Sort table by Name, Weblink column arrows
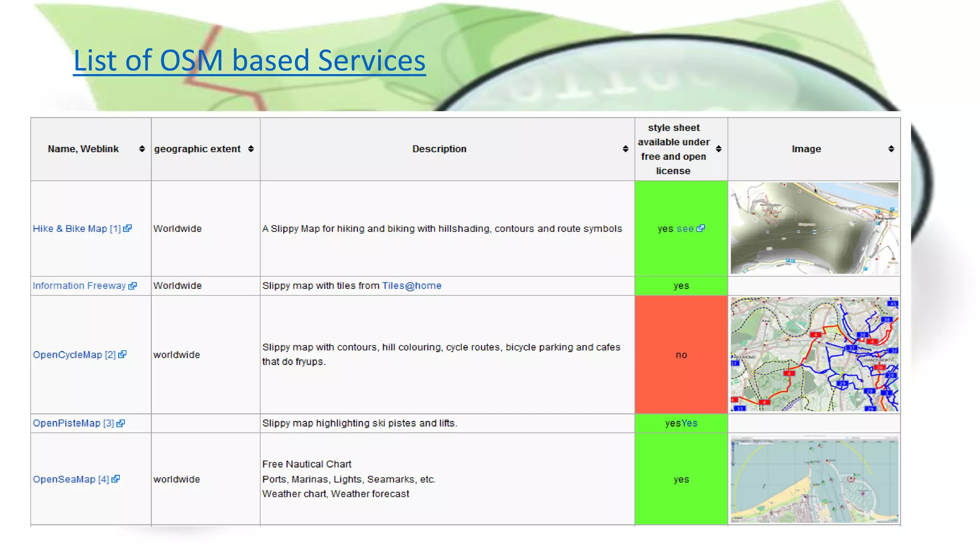The width and height of the screenshot is (980, 551). point(142,149)
